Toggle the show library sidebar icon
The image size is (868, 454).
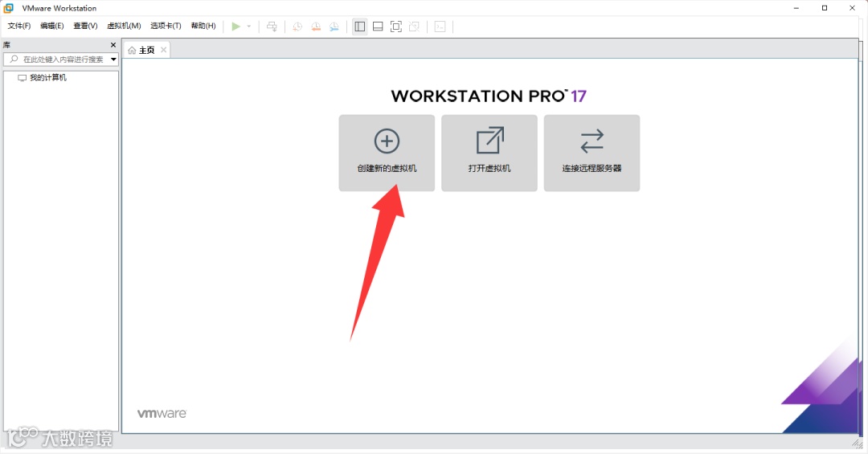tap(360, 26)
